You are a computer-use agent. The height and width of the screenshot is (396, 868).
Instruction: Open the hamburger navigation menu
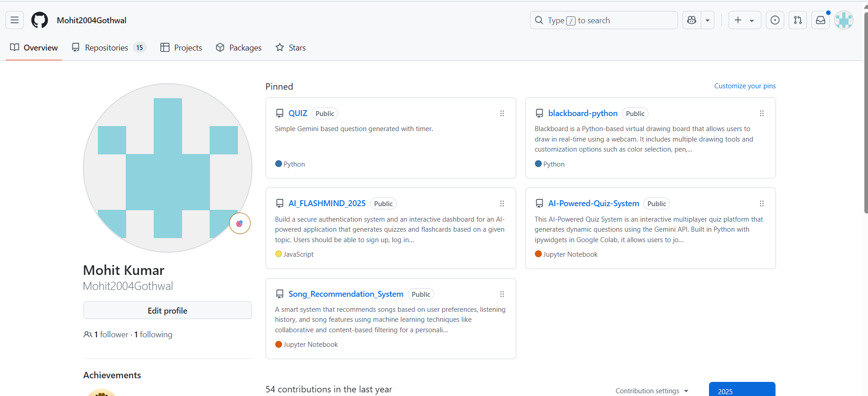point(15,20)
